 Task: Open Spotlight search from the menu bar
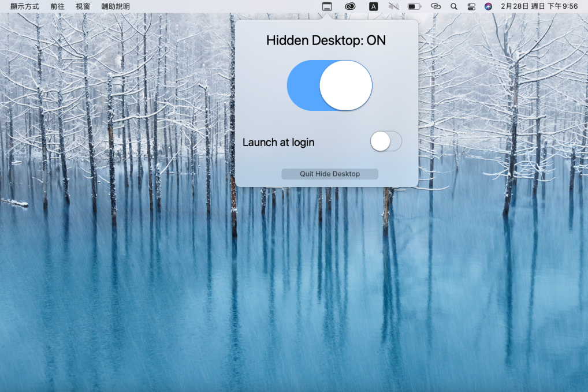click(x=454, y=6)
